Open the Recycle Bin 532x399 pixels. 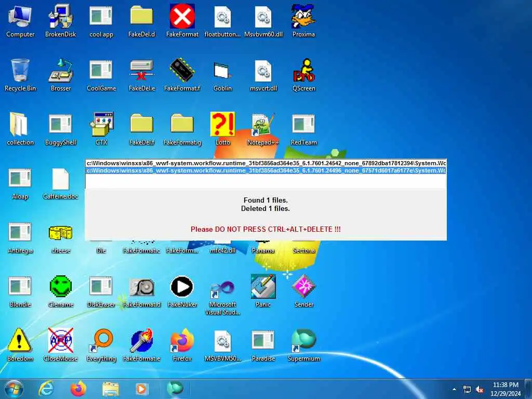tap(20, 75)
